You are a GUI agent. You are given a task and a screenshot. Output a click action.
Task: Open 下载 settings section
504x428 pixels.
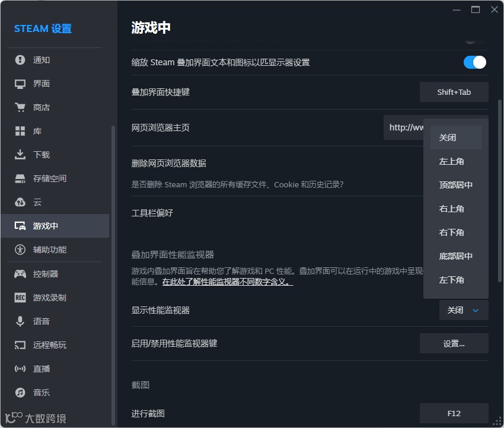(55, 155)
